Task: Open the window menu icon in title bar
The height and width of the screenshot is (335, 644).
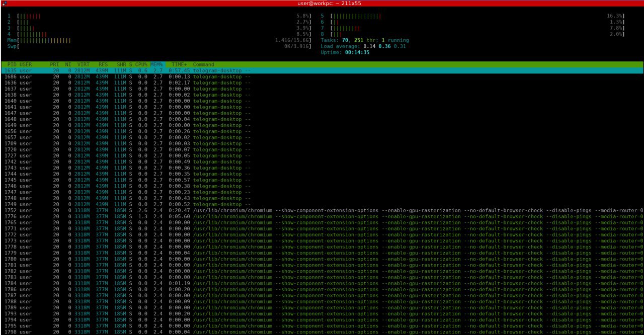Action: point(5,4)
